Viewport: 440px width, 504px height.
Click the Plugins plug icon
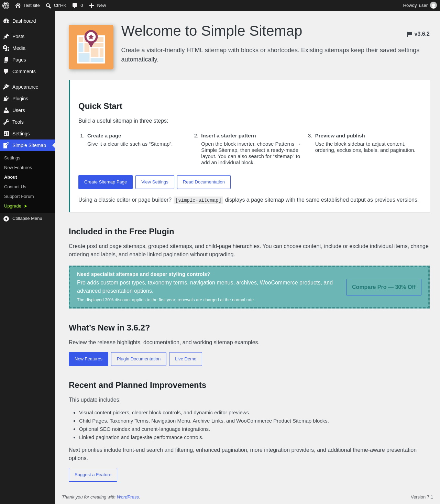click(x=6, y=99)
